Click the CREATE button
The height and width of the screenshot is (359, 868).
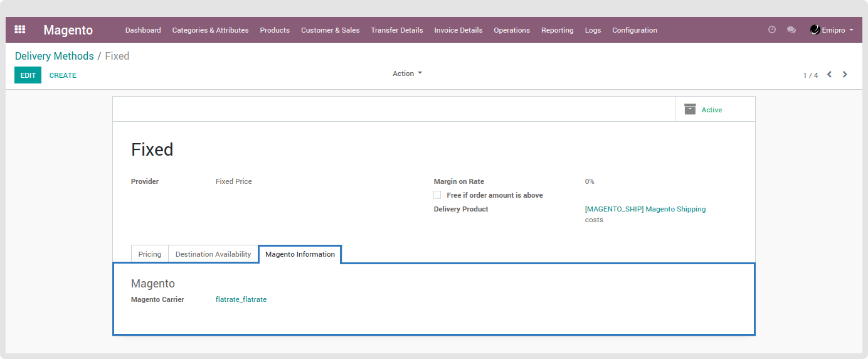tap(63, 75)
